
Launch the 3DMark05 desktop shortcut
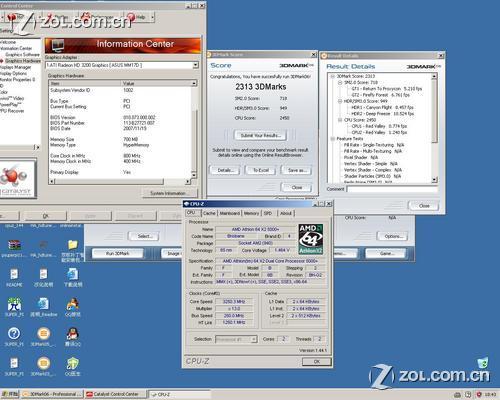pyautogui.click(x=43, y=333)
